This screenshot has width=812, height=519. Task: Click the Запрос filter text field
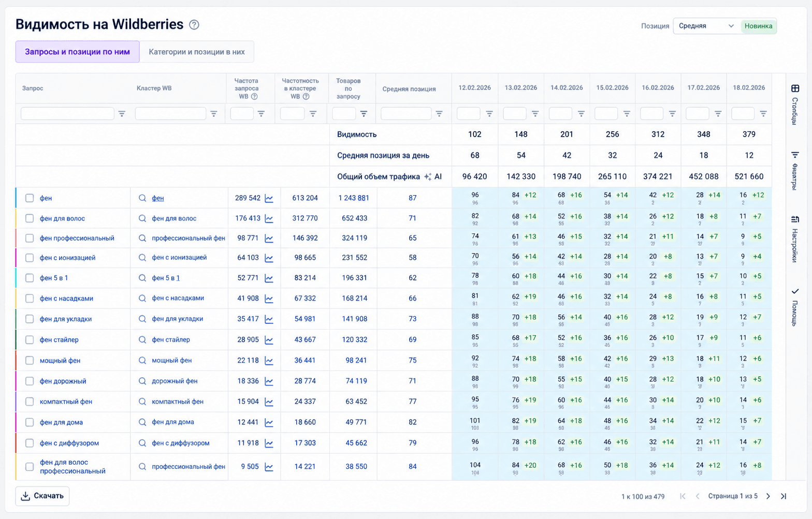tap(67, 113)
